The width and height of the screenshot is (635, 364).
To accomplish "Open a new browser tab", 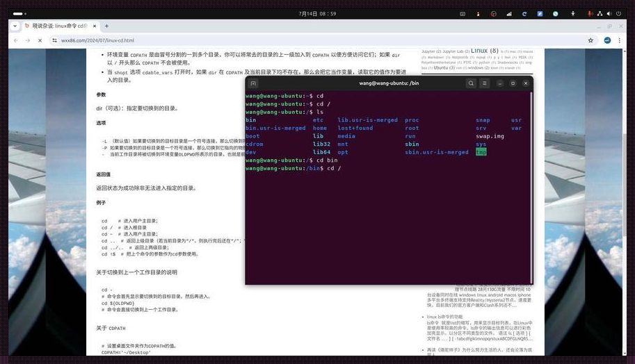I will pos(106,26).
